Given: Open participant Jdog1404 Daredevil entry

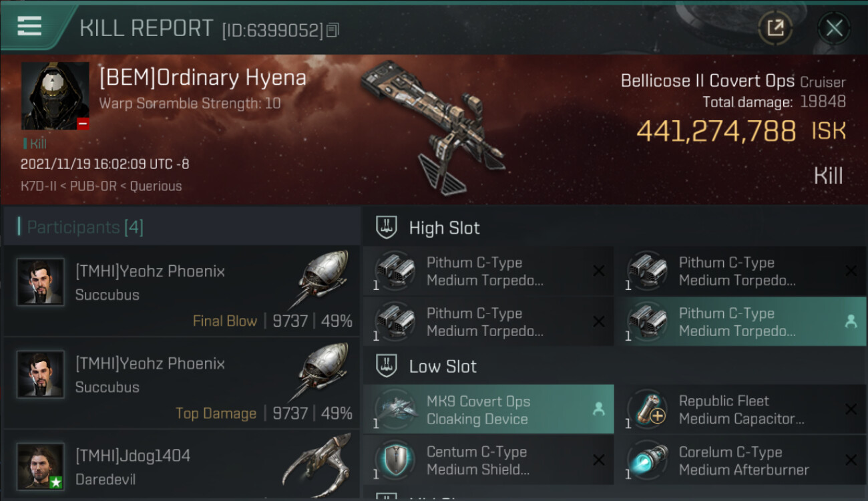Looking at the screenshot, I should point(182,466).
